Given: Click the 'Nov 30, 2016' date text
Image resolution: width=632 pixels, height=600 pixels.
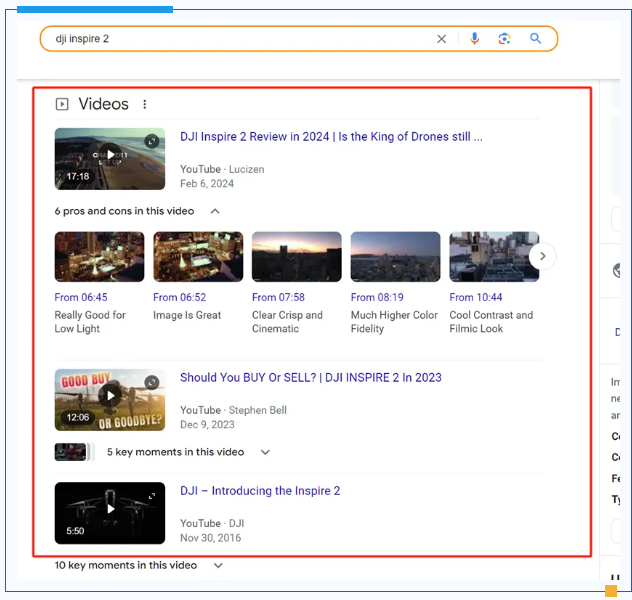Looking at the screenshot, I should pos(210,538).
